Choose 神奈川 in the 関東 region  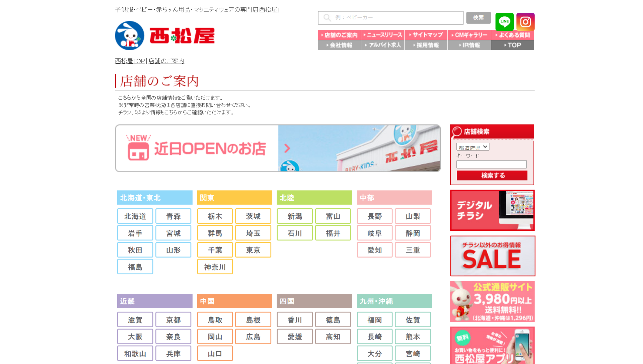click(x=215, y=267)
